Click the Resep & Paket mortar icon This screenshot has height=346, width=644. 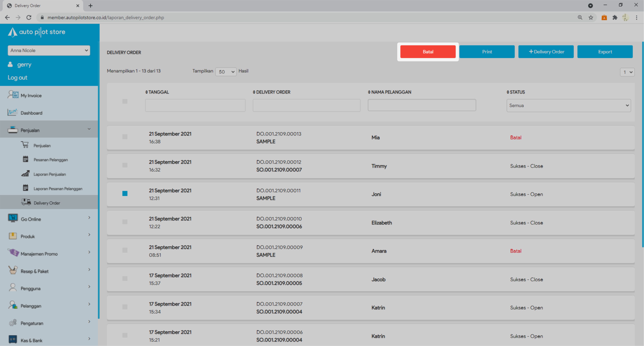tap(13, 270)
